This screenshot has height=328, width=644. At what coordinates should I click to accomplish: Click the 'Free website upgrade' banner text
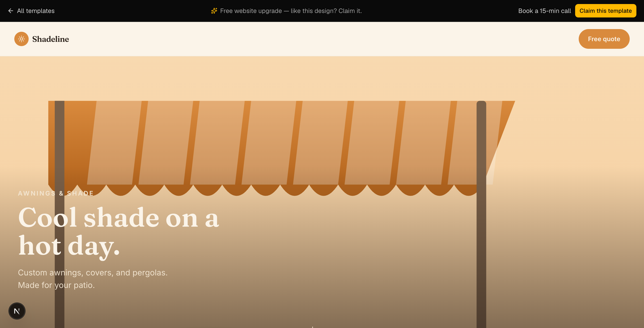tap(291, 11)
